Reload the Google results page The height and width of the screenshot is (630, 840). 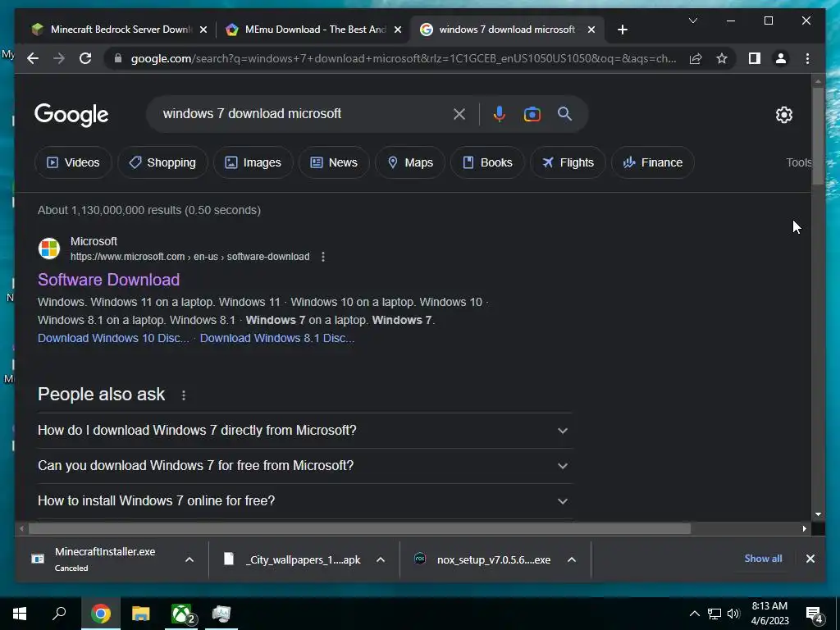pos(85,58)
